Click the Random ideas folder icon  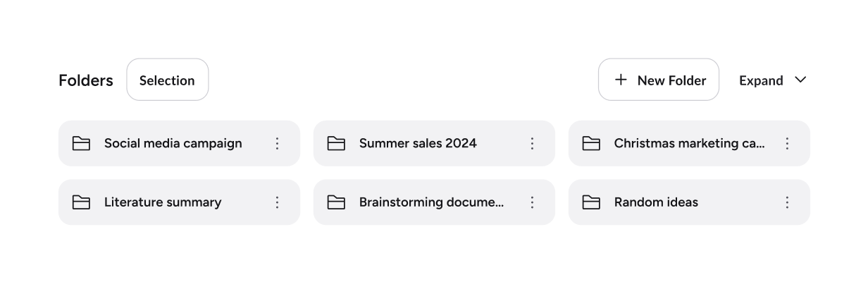[591, 202]
